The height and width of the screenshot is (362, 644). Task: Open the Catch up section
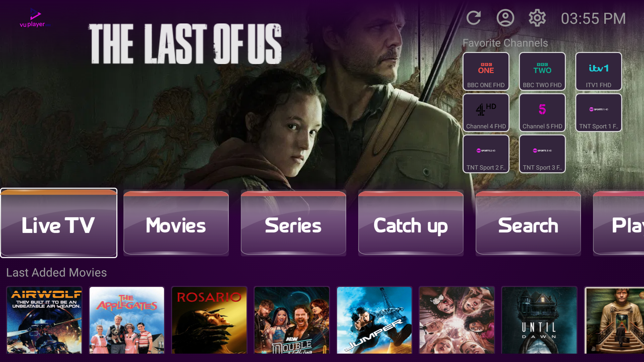click(x=411, y=223)
